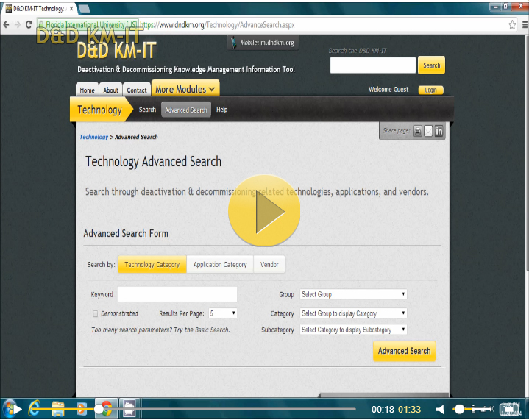The width and height of the screenshot is (529, 420).
Task: Open a new browser tab
Action: point(85,9)
